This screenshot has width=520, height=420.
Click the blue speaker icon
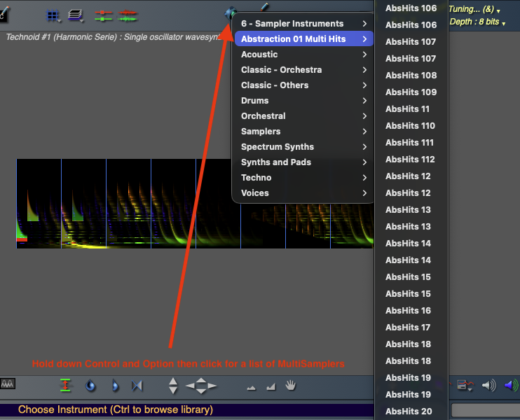point(512,385)
